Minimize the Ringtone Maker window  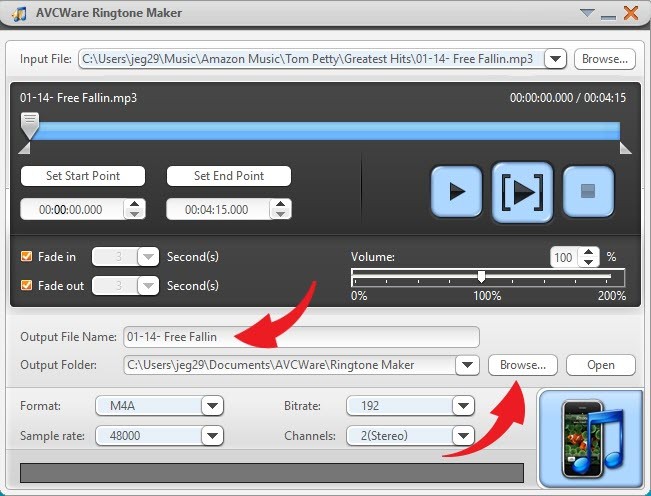coord(608,17)
